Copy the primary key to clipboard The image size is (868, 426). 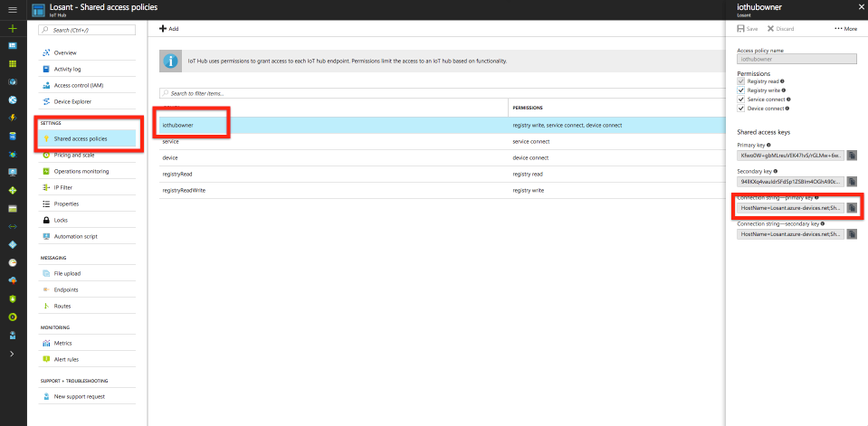(852, 156)
